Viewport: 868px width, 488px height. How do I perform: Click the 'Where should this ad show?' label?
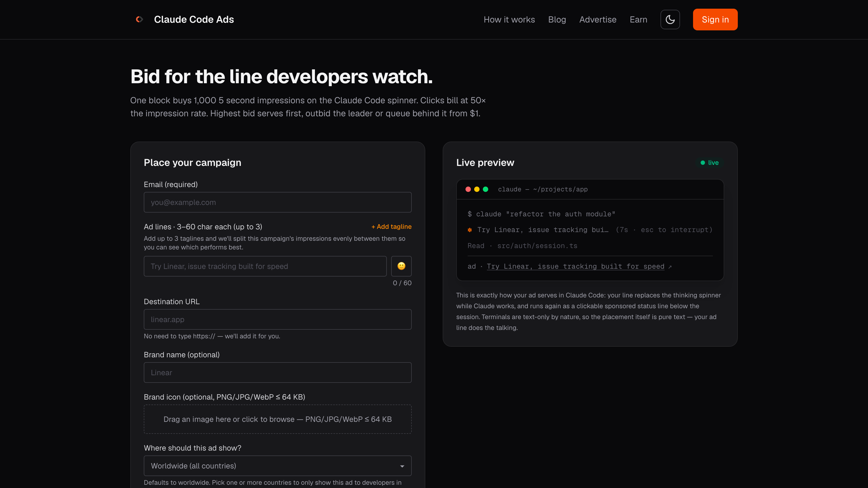coord(192,448)
